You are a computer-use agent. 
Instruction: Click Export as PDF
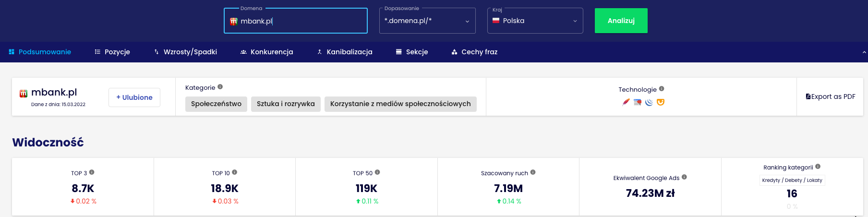831,96
